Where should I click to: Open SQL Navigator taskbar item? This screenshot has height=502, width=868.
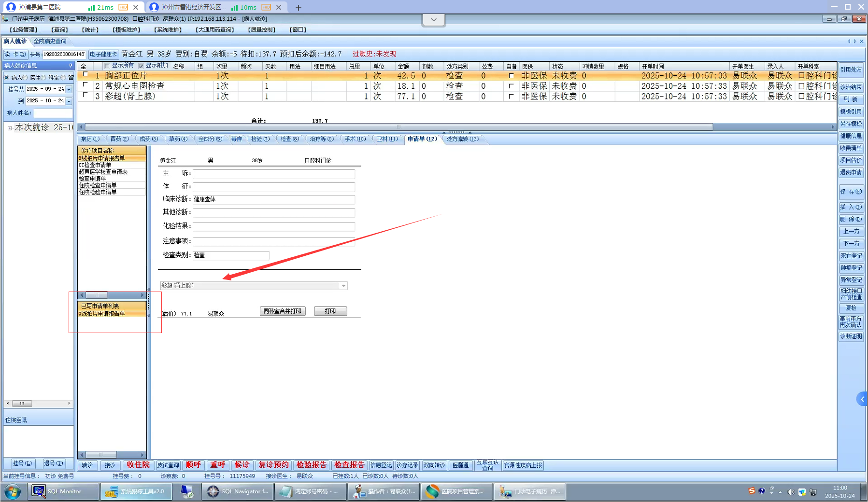238,491
